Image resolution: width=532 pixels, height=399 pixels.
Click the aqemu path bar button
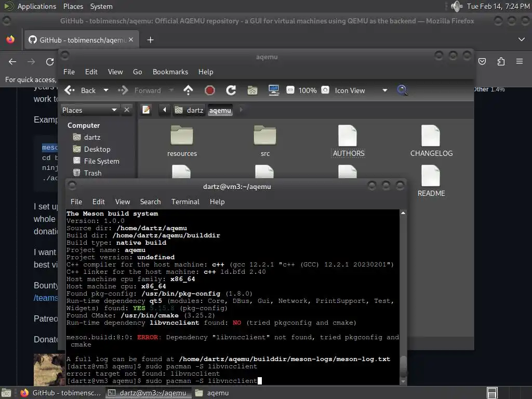tap(220, 110)
